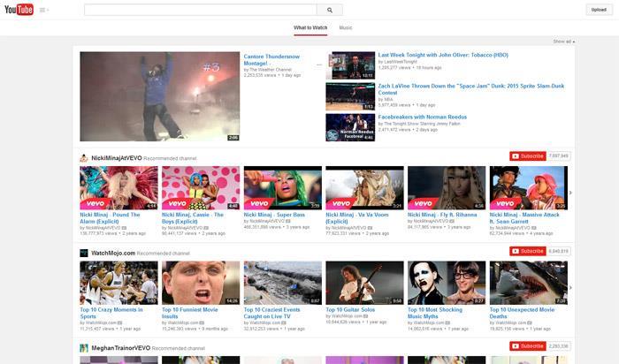Open Zach LaVine Slam Dunk Contest title
Viewport: 619px width, 364px height.
click(471, 89)
